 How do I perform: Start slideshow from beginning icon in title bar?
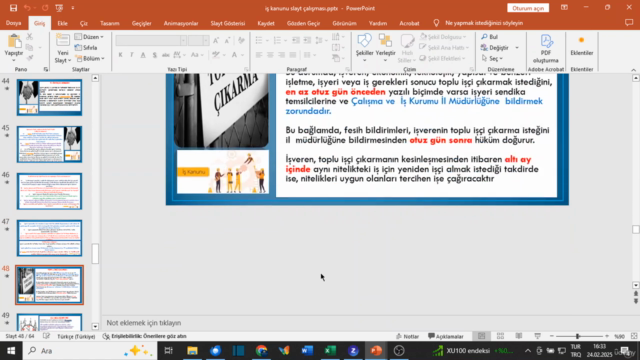pos(59,8)
